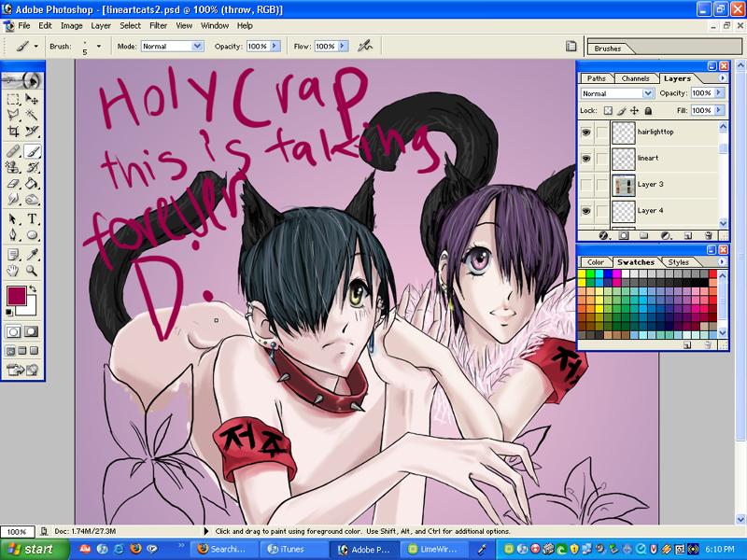This screenshot has height=560, width=747.
Task: Expand the layer Fill slider arrow
Action: coord(718,110)
